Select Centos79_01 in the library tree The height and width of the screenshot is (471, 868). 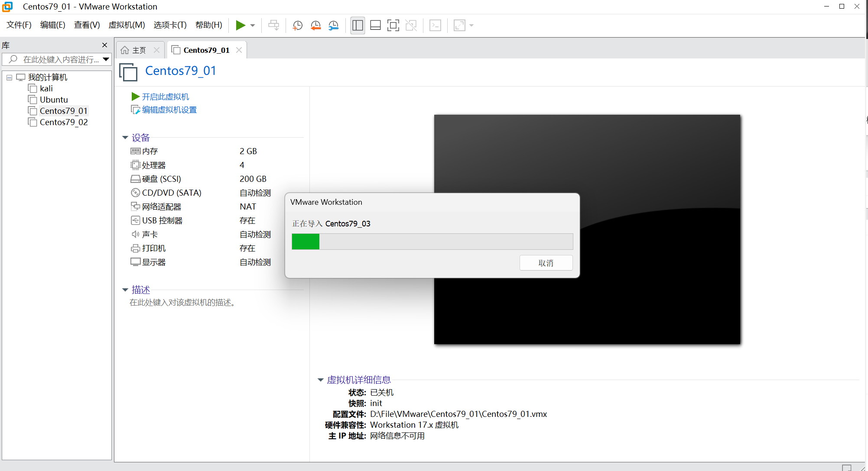click(x=64, y=111)
